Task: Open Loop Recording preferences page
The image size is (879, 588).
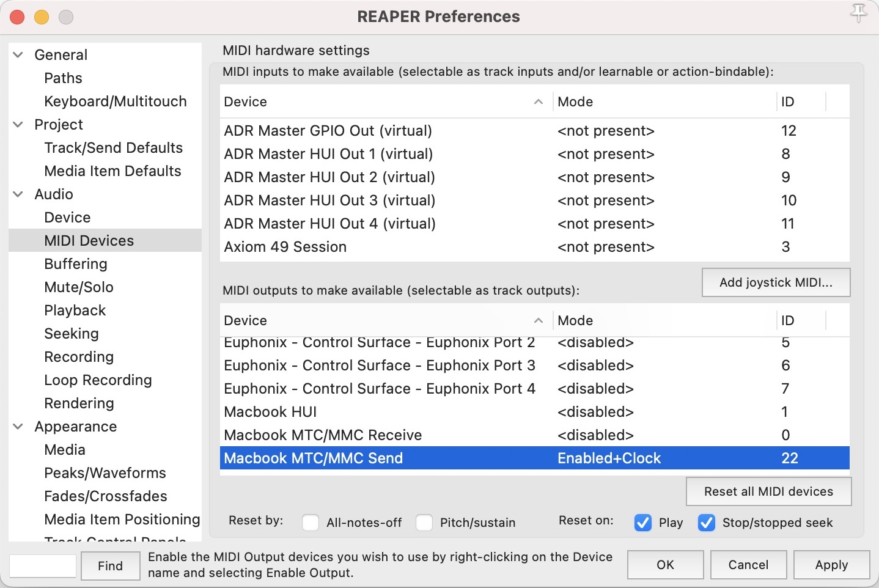Action: click(x=98, y=380)
